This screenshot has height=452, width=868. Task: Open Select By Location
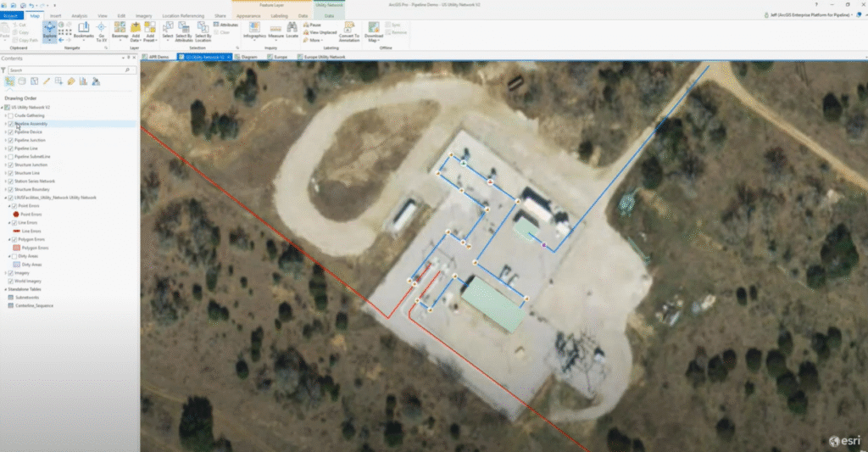coord(203,31)
